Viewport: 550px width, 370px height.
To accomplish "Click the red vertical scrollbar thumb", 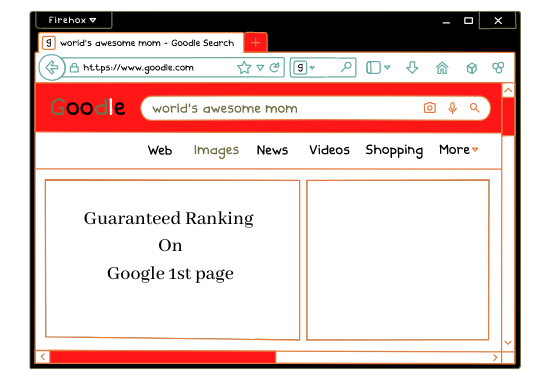I will (508, 116).
